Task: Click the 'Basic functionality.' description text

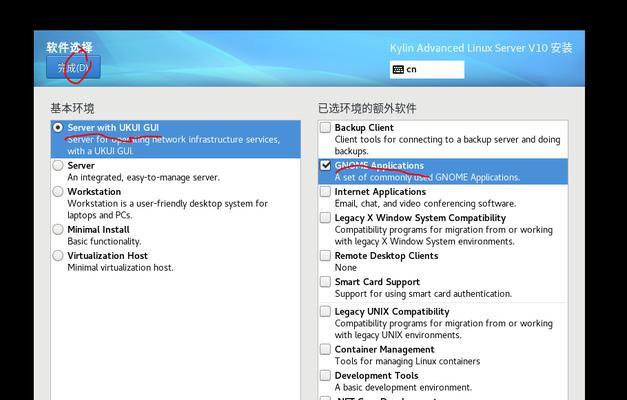Action: [104, 242]
